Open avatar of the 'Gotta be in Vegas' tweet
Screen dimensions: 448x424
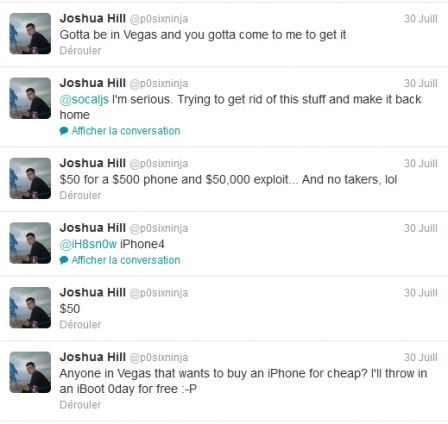point(30,34)
